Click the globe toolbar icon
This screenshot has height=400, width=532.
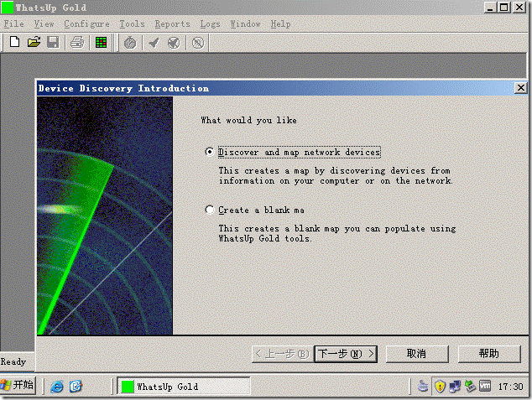[174, 43]
